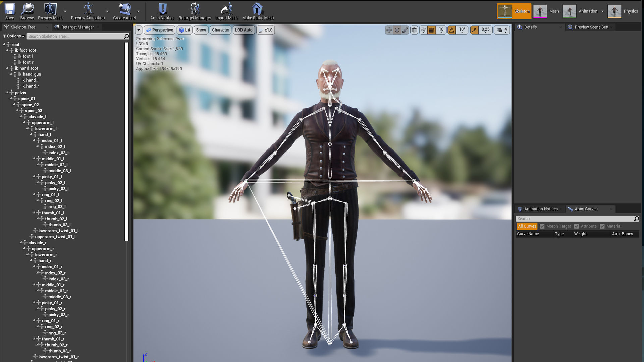Select the rotate gizmo tool
Image resolution: width=644 pixels, height=362 pixels.
tap(397, 30)
